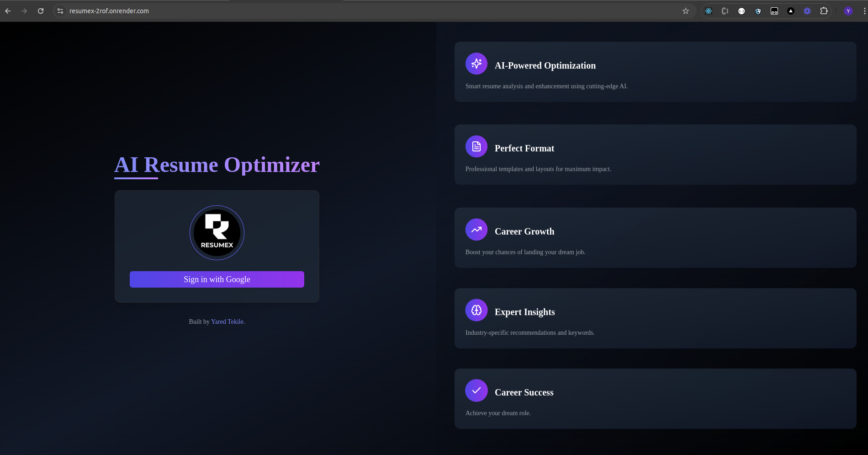Click the shield-shaped privacy extension icon
This screenshot has width=868, height=455.
(758, 11)
